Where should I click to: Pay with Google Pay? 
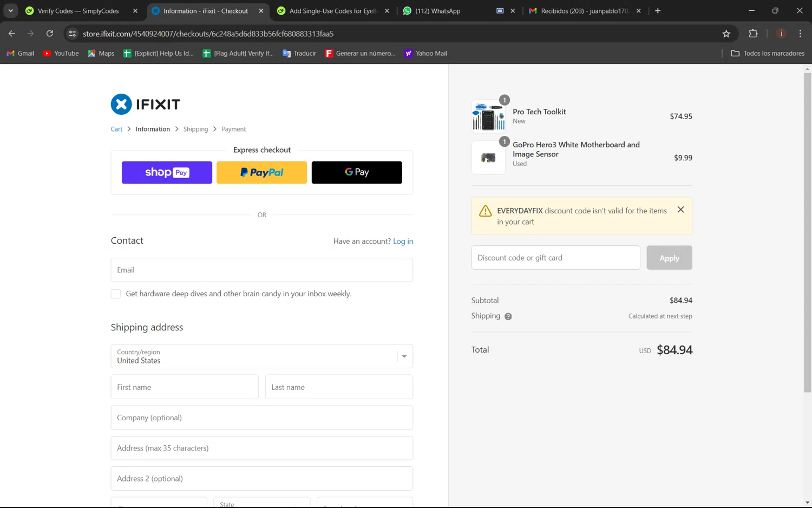[357, 172]
